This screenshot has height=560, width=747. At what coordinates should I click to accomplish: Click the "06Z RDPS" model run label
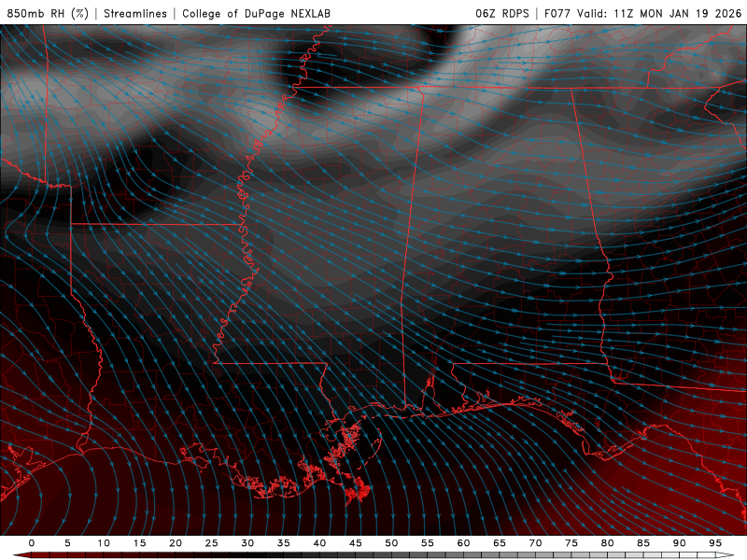(x=502, y=13)
